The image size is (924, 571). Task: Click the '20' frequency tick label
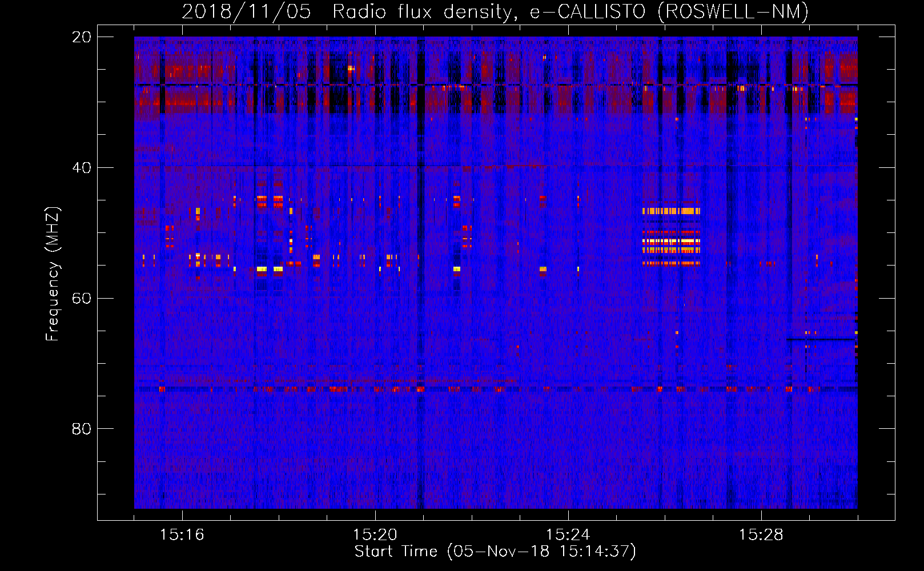point(82,37)
